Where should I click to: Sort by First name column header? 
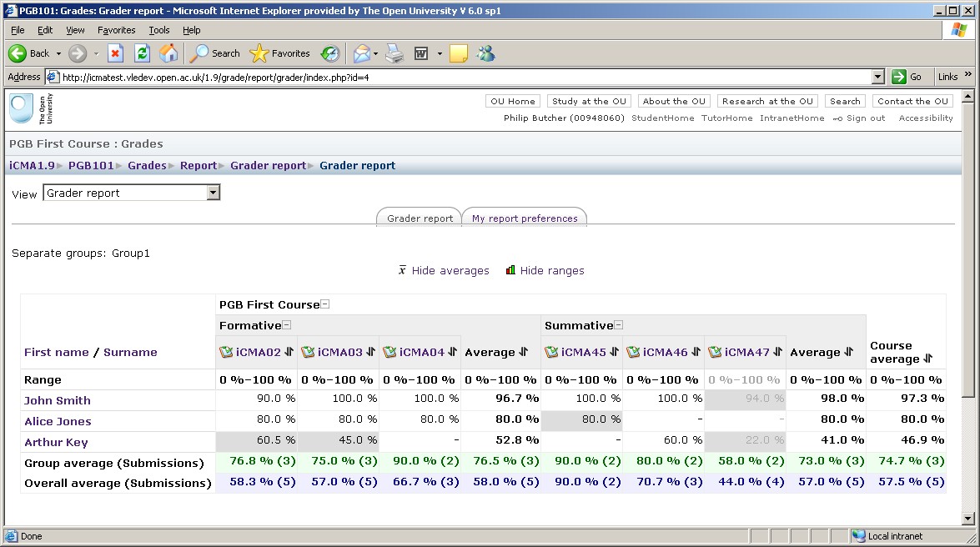[x=56, y=352]
